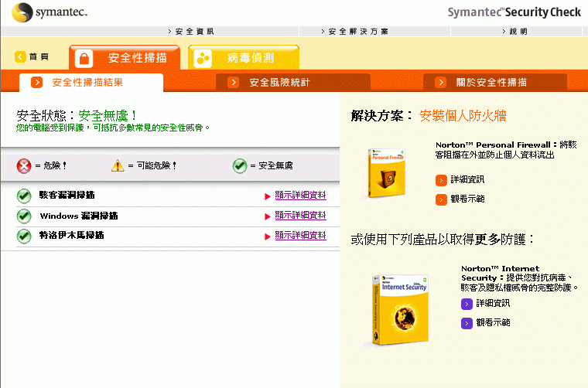Switch to the 病毒偵測 tab

point(244,58)
